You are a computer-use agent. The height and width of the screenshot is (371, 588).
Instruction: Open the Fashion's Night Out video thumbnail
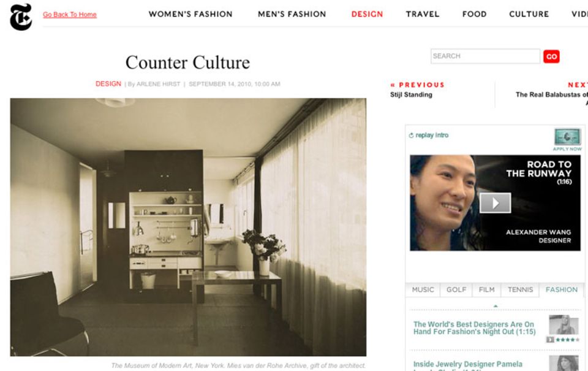pos(564,325)
